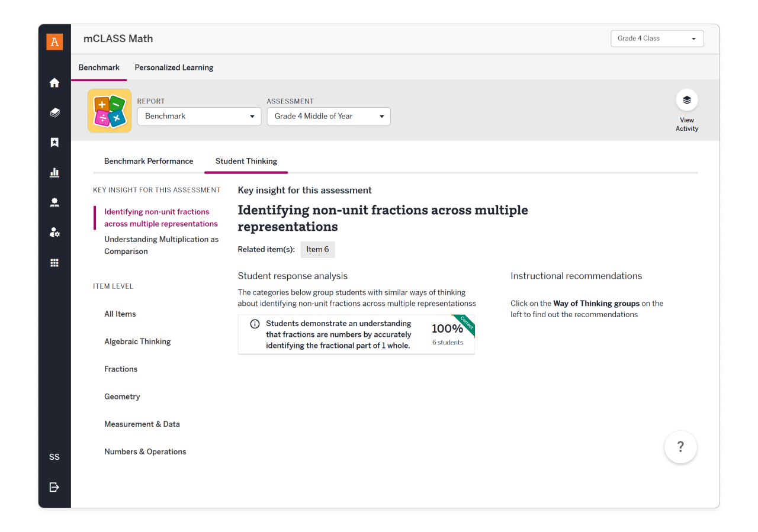Image resolution: width=758 pixels, height=532 pixels.
Task: Open the apps grid icon
Action: 54,263
